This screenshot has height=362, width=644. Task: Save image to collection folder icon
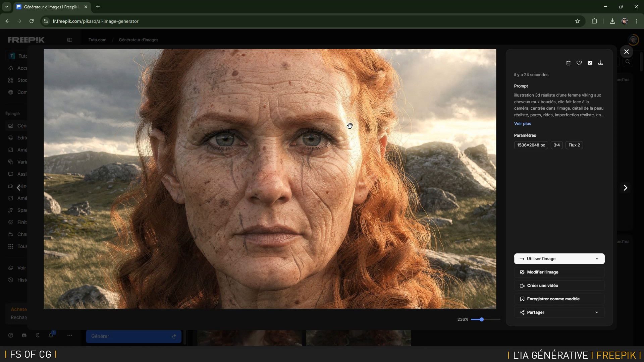(590, 63)
